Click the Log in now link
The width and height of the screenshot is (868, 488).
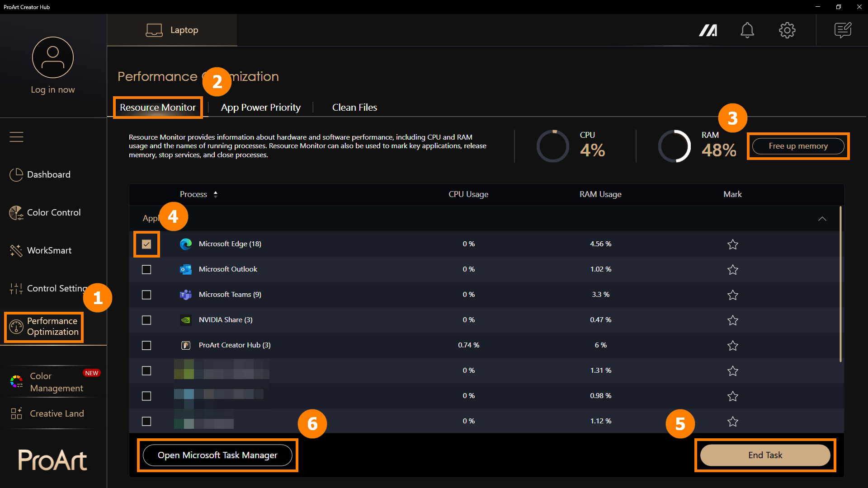[x=53, y=89]
